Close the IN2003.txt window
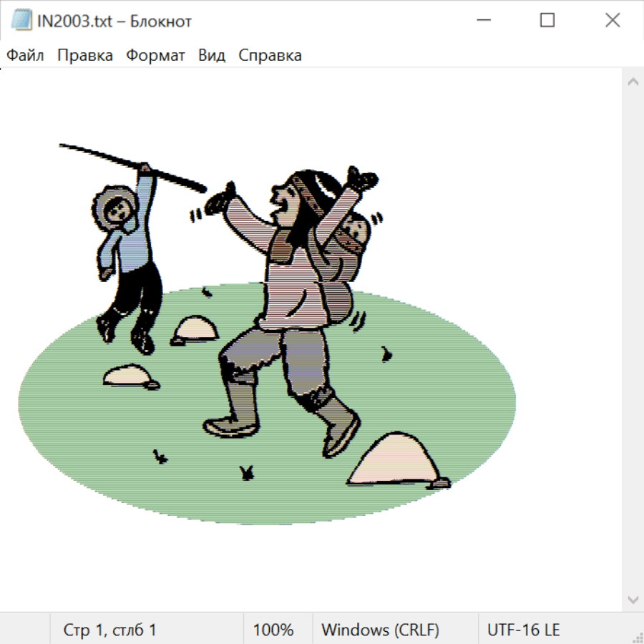The height and width of the screenshot is (644, 644). 613,21
